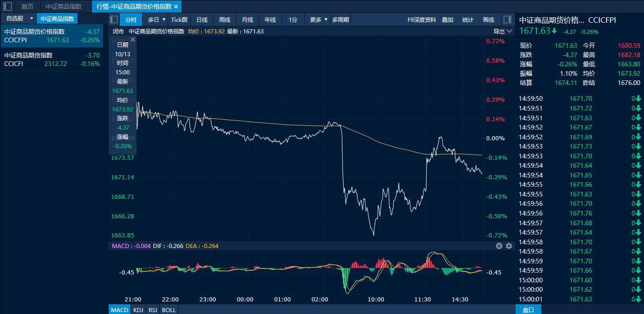Show the 月线 monthly chart
Screen dimensions: 644x314
[x=247, y=20]
